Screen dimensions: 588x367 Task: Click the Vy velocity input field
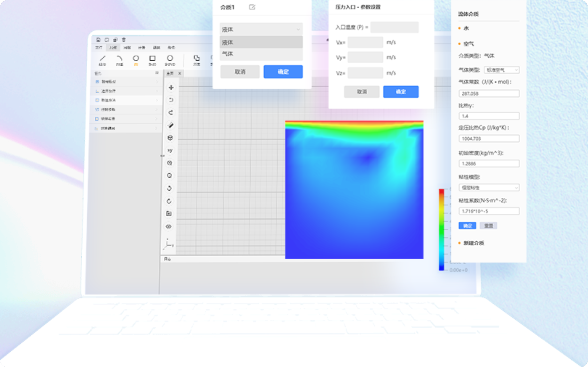(x=365, y=57)
